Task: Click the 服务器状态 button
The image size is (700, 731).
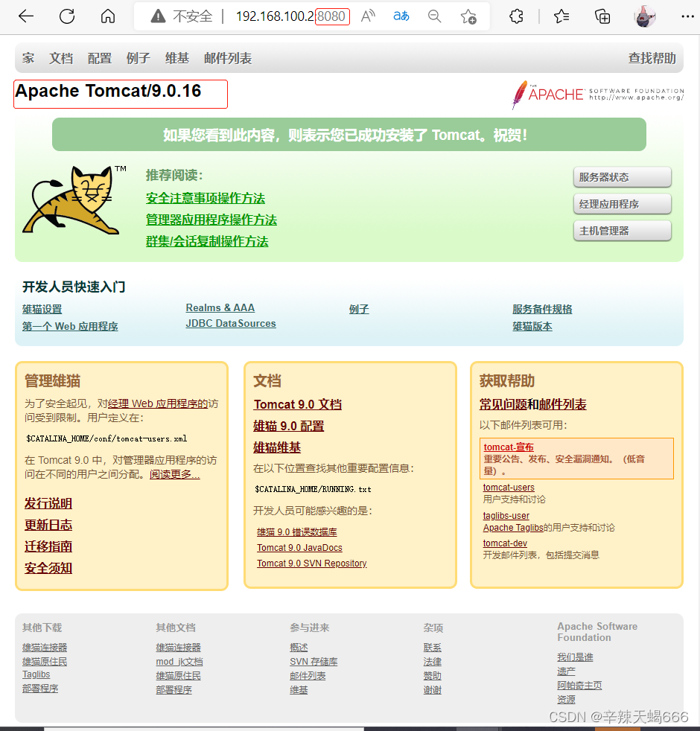Action: [x=622, y=177]
